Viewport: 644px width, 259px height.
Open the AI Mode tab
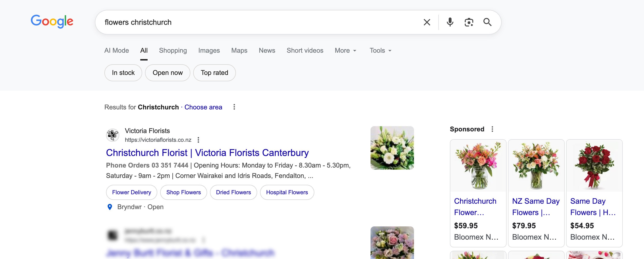click(x=116, y=51)
